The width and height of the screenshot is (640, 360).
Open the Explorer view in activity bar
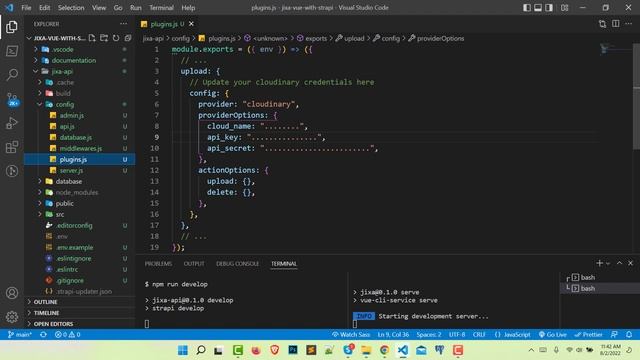12,27
